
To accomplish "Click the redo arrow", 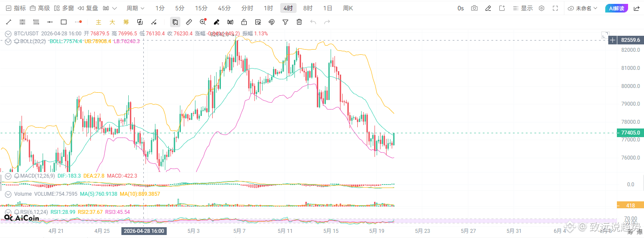I will tap(327, 22).
